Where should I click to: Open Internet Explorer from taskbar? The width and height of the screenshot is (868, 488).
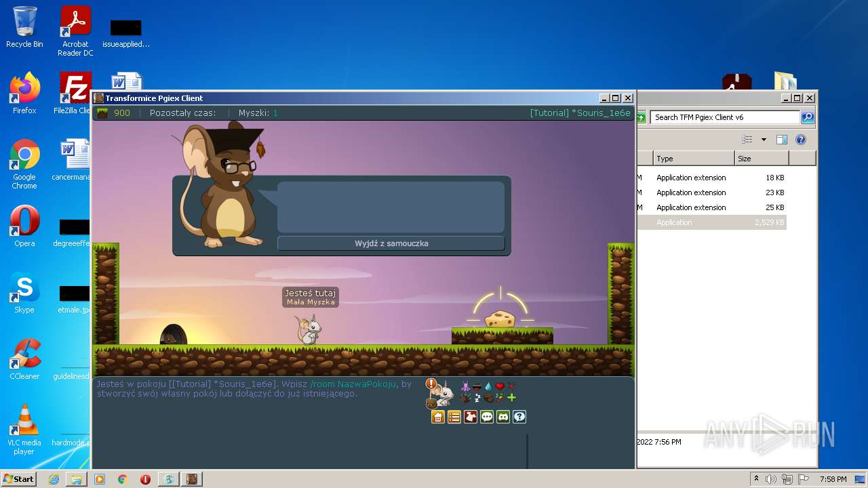click(x=54, y=479)
